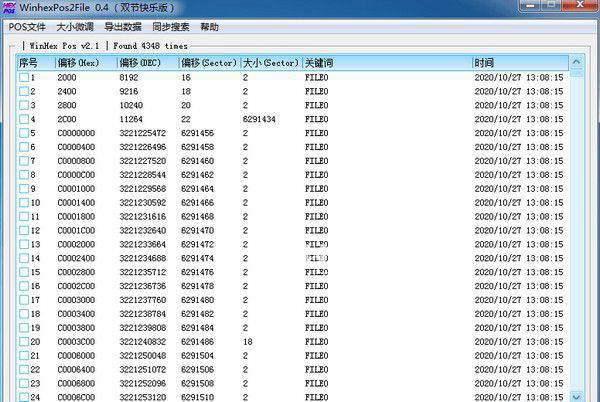Select hex offset C0000C00
This screenshot has width=600, height=402.
pos(76,175)
